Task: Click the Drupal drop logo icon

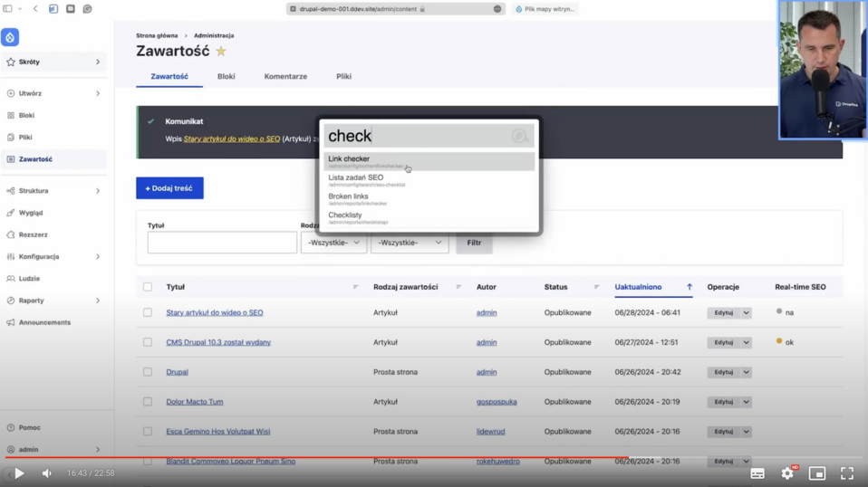Action: tap(10, 37)
